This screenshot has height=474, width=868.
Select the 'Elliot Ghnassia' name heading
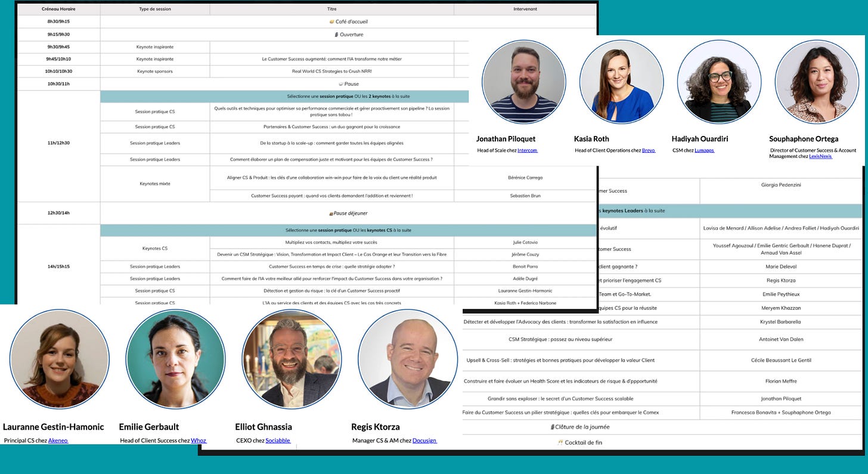pyautogui.click(x=263, y=427)
